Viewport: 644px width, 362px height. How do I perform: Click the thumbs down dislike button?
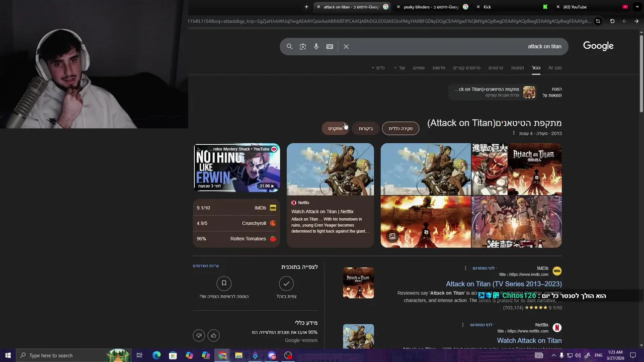[199, 335]
